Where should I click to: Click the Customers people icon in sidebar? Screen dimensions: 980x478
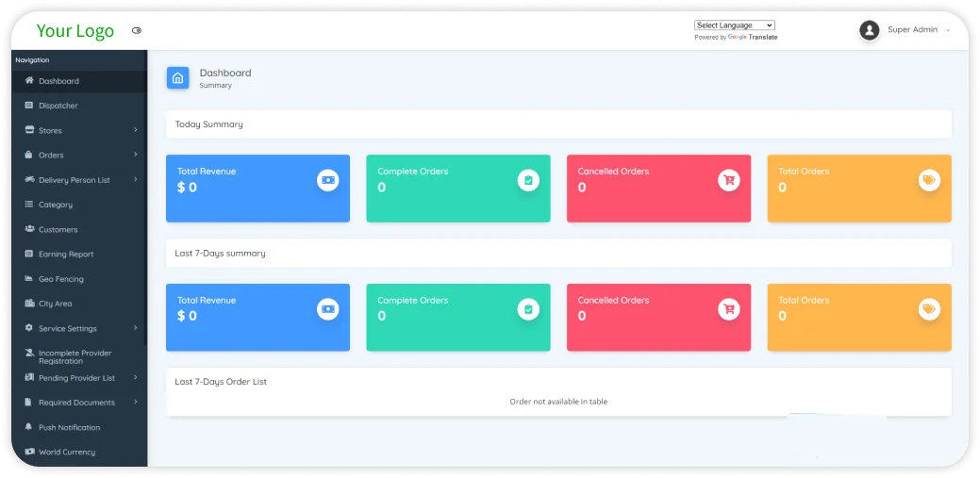[28, 229]
